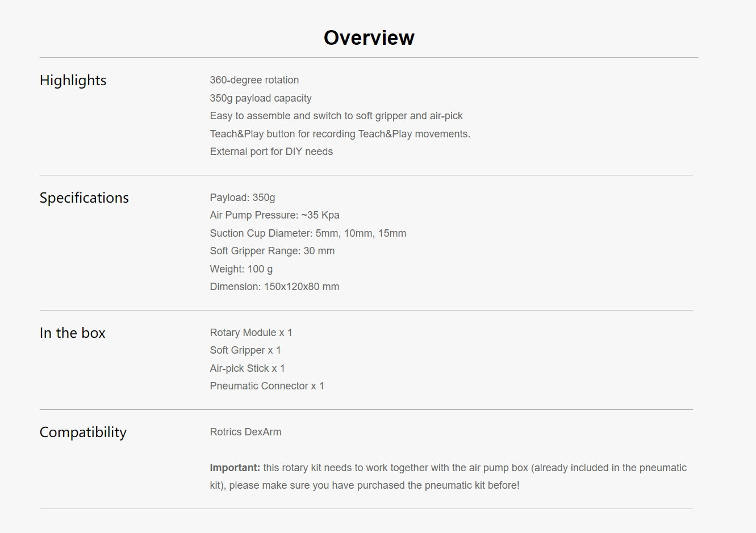The height and width of the screenshot is (533, 756).
Task: Click the Teach&Play button description line
Action: [x=340, y=134]
